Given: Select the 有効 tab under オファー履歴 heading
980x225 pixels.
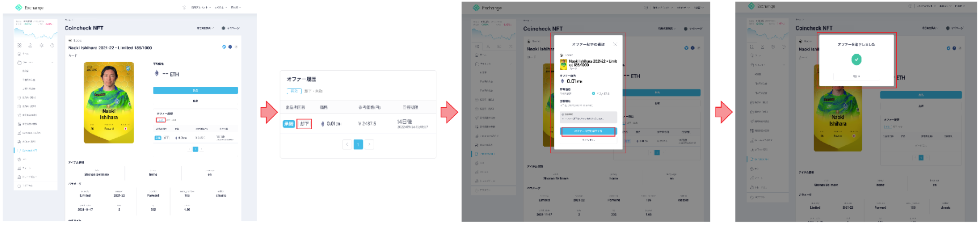Looking at the screenshot, I should tap(294, 91).
